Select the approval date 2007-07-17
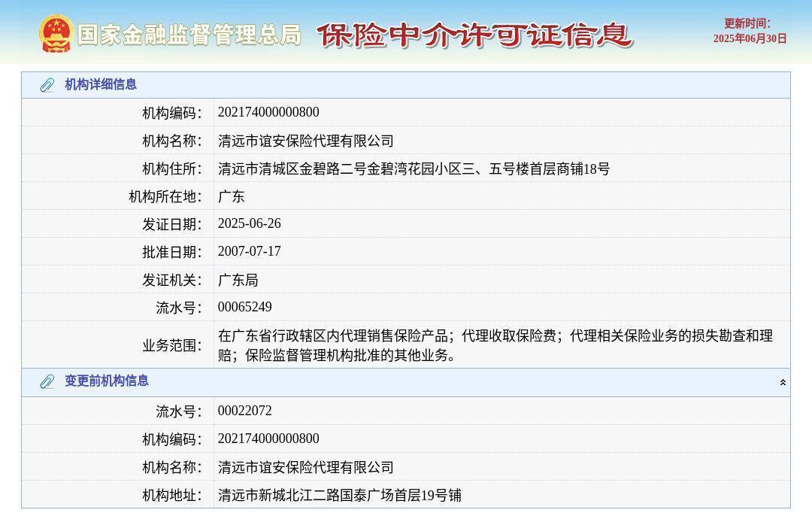The image size is (812, 519). [x=249, y=251]
